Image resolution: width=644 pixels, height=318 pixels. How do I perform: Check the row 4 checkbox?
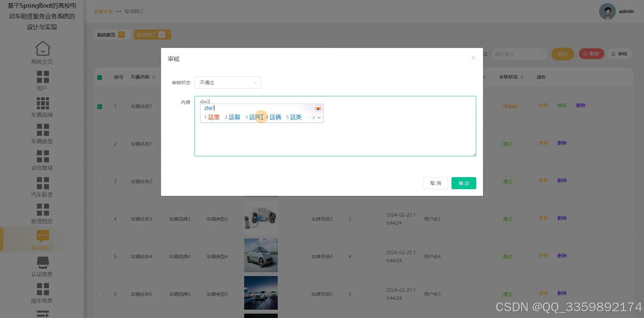[100, 219]
